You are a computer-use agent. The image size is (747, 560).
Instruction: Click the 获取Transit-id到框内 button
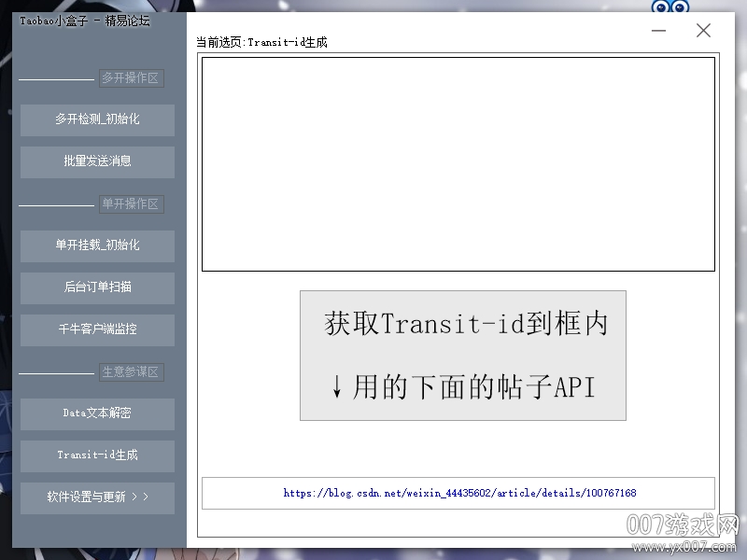click(463, 356)
